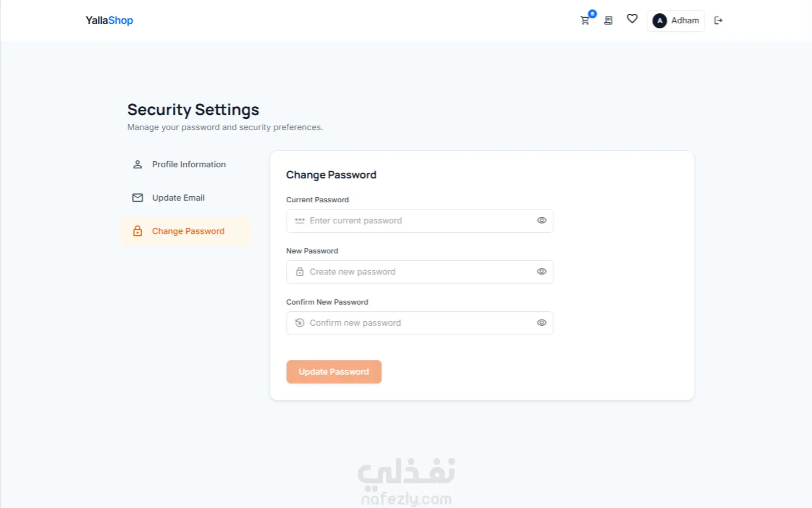The image size is (812, 508).
Task: Toggle new password visibility
Action: (541, 272)
